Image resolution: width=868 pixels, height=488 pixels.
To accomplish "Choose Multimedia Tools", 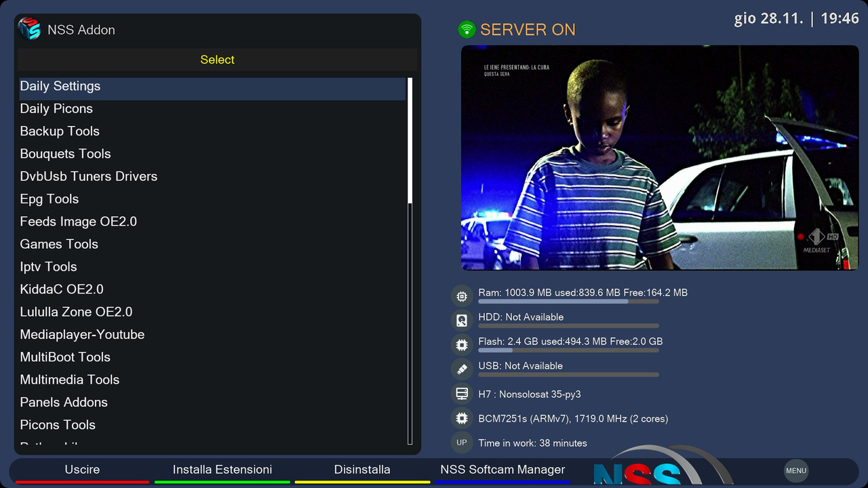I will point(212,380).
